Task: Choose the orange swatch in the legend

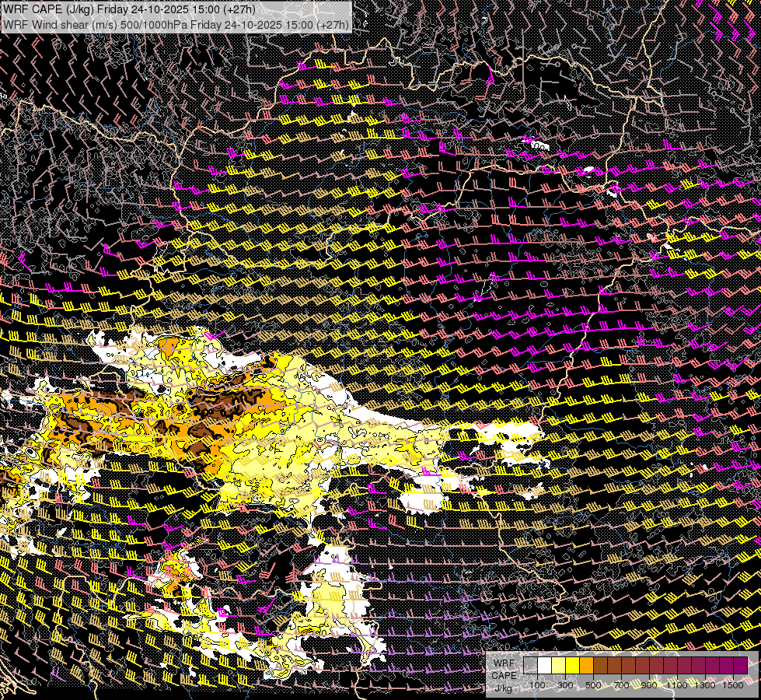Action: point(586,666)
